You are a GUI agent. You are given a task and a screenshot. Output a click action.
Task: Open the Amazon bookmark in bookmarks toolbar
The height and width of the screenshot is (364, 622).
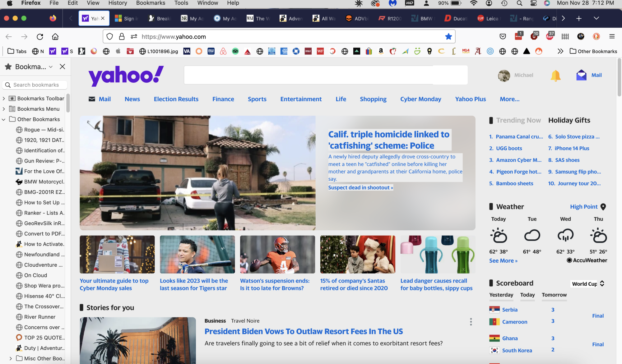[x=381, y=51]
